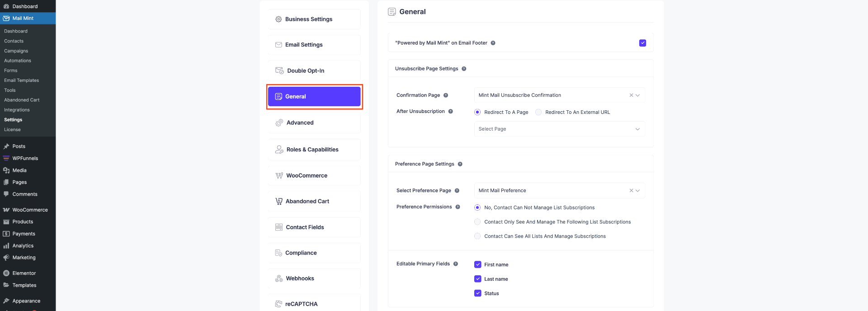Click the Roles & Capabilities user icon
Image resolution: width=868 pixels, height=311 pixels.
pyautogui.click(x=279, y=150)
